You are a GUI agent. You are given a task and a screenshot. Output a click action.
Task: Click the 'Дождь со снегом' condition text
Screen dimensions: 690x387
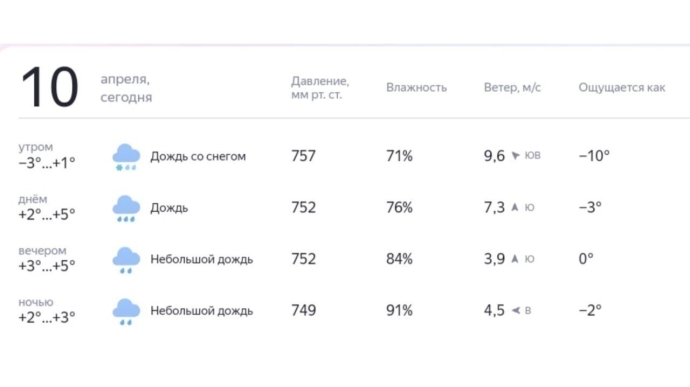pyautogui.click(x=198, y=156)
